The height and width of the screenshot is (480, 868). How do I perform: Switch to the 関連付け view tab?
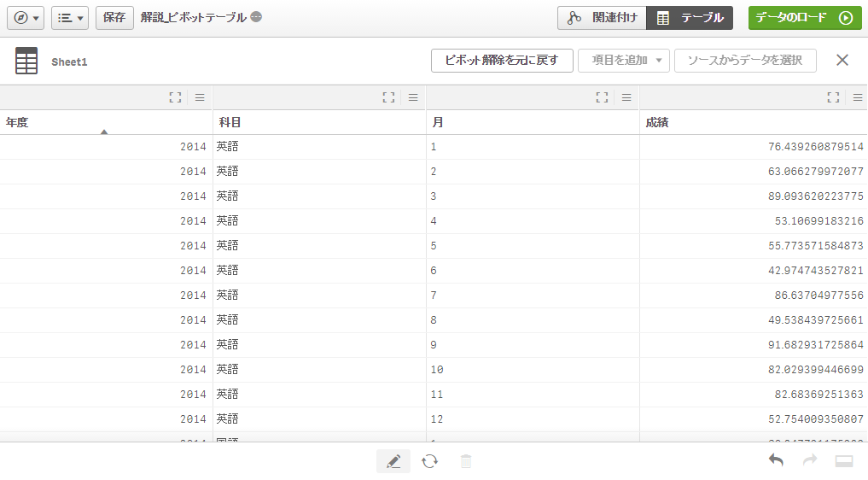click(x=603, y=18)
